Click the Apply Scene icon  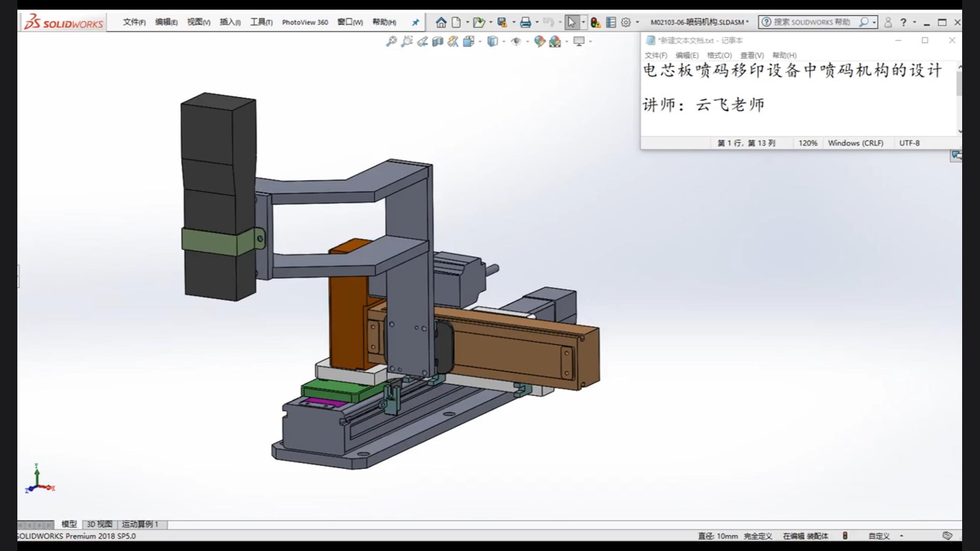point(555,41)
